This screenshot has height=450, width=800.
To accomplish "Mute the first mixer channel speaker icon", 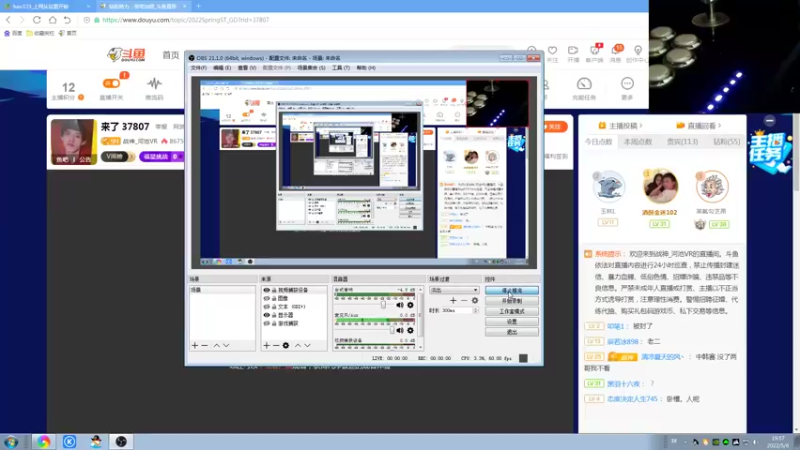I will (400, 305).
